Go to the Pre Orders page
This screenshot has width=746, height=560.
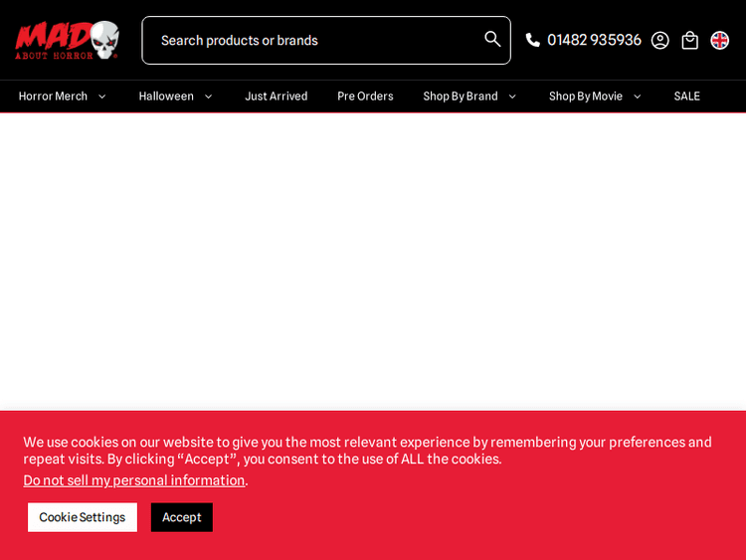click(365, 96)
